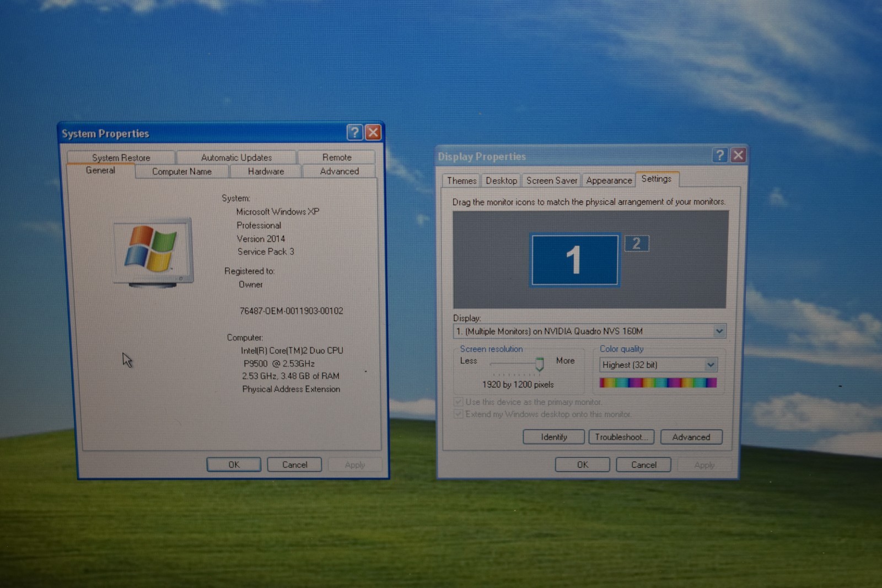Click Apply in System Properties
The height and width of the screenshot is (588, 882).
(355, 465)
